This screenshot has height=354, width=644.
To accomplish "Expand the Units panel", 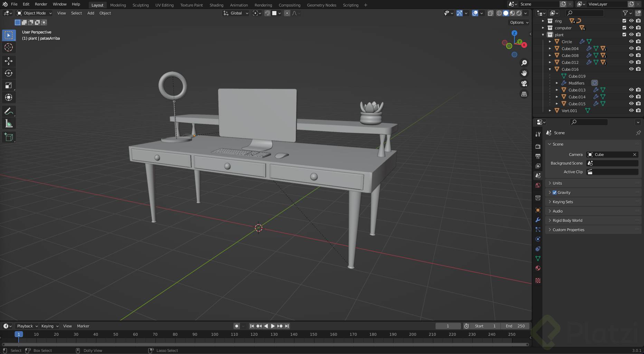I will [x=557, y=183].
